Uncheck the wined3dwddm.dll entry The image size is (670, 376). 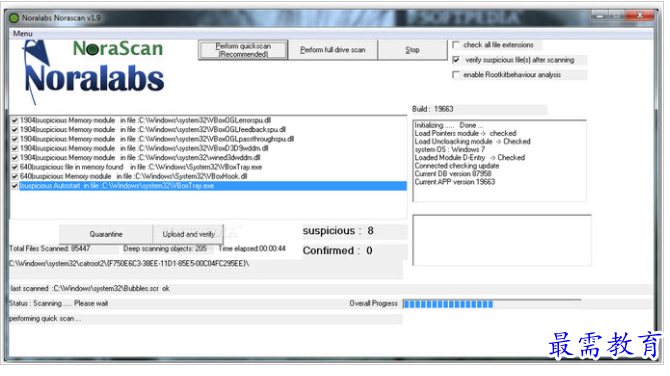click(15, 158)
